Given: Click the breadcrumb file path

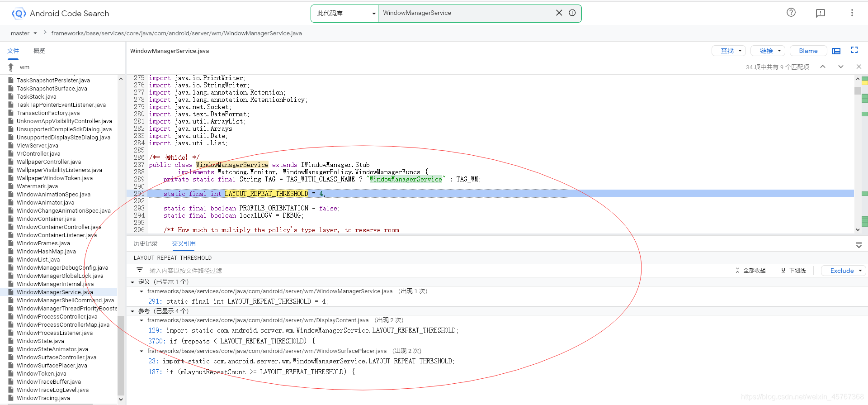Looking at the screenshot, I should [176, 33].
